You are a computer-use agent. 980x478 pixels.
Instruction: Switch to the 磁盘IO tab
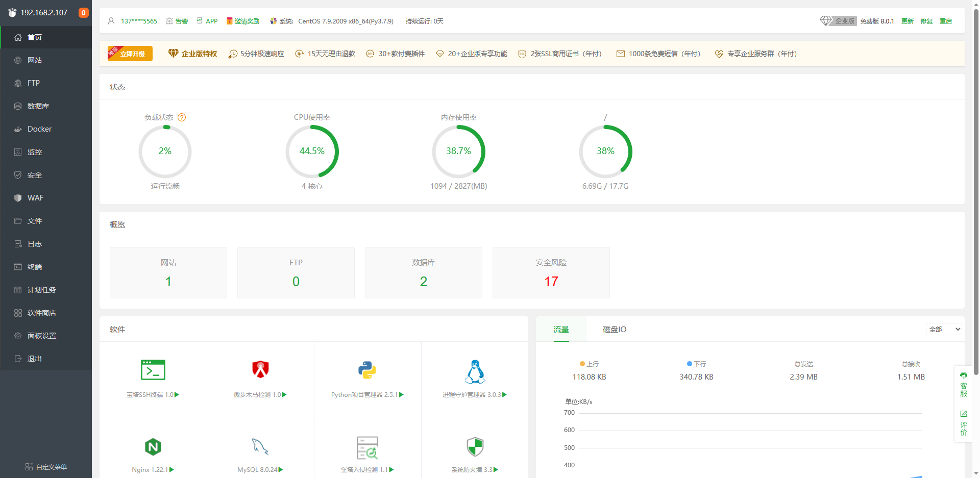click(615, 330)
